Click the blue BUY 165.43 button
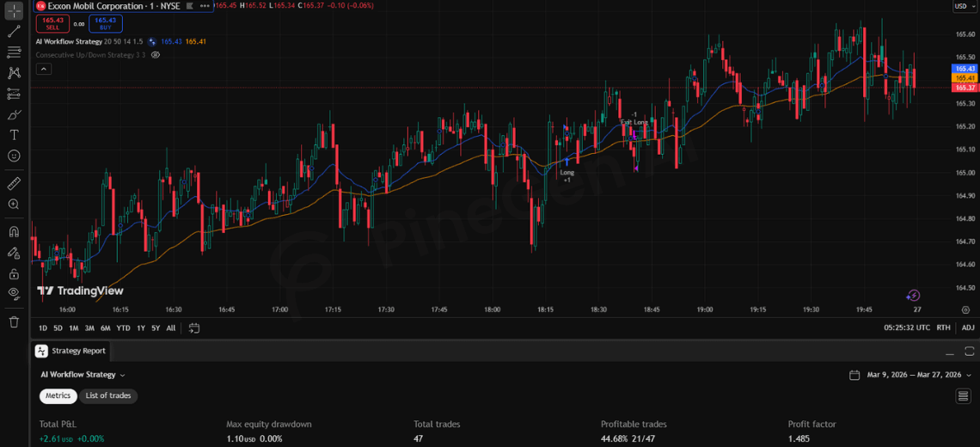Screen dimensions: 980x447 [105, 23]
